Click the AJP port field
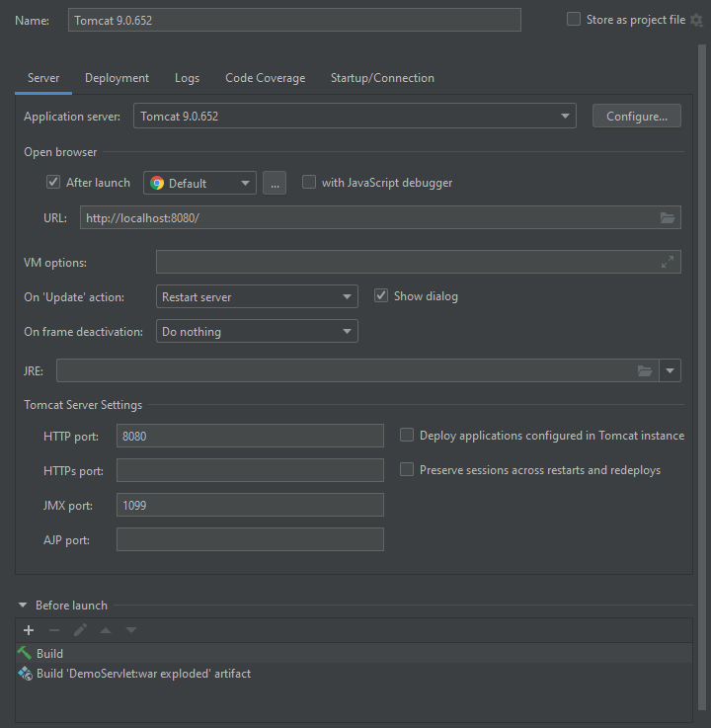 (x=250, y=539)
